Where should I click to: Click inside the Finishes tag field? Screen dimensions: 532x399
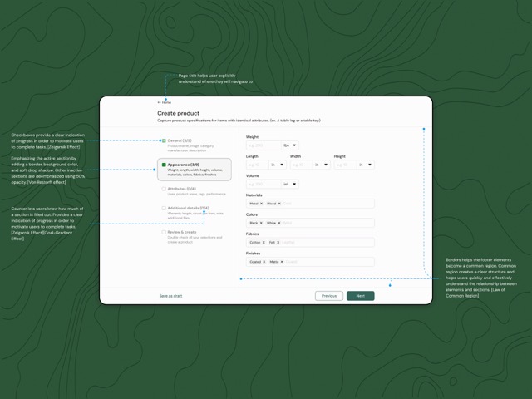[310, 262]
